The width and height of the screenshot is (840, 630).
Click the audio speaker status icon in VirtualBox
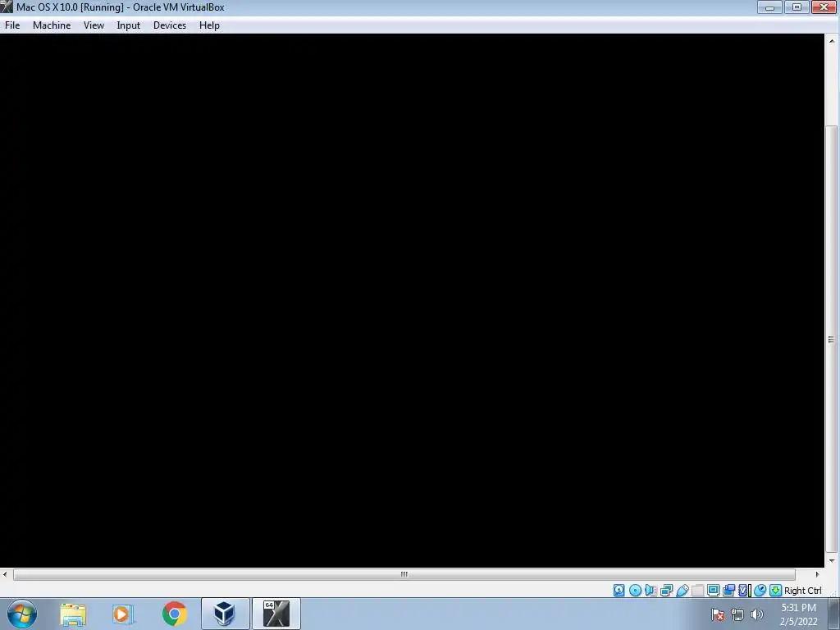(x=651, y=591)
